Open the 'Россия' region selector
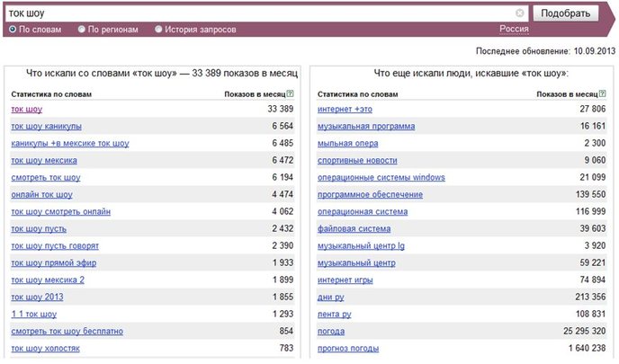Image resolution: width=619 pixels, height=364 pixels. tap(514, 29)
